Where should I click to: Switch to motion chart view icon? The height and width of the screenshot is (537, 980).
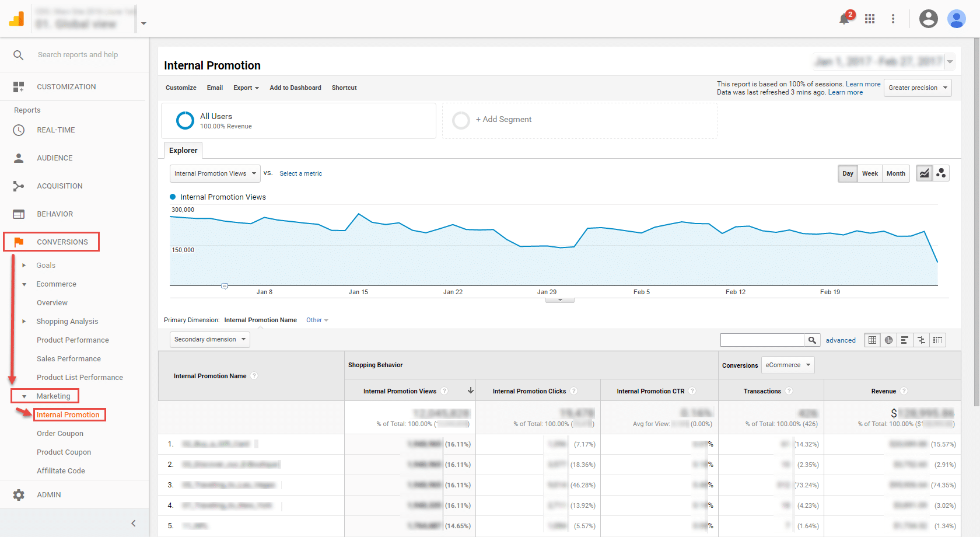pos(941,173)
